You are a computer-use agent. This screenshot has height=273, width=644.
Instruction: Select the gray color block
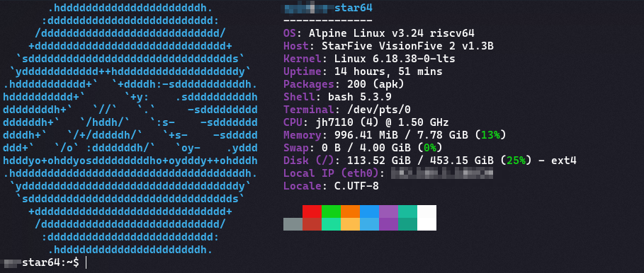click(293, 224)
